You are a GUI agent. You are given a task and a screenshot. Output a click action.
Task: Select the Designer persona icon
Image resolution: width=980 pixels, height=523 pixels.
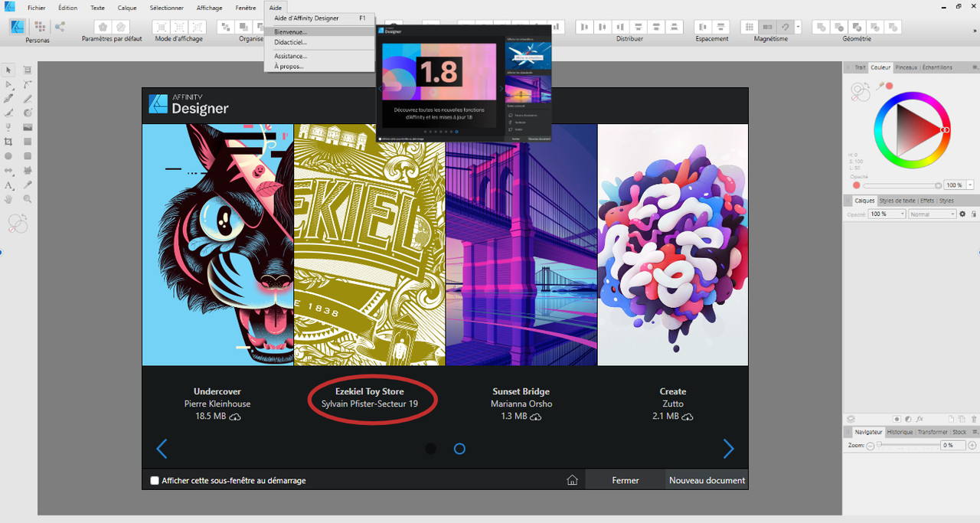[17, 27]
